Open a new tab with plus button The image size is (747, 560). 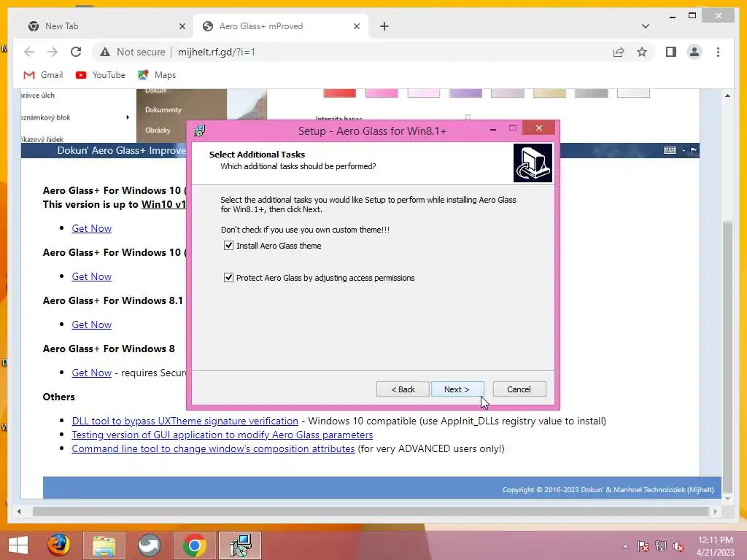pos(384,26)
